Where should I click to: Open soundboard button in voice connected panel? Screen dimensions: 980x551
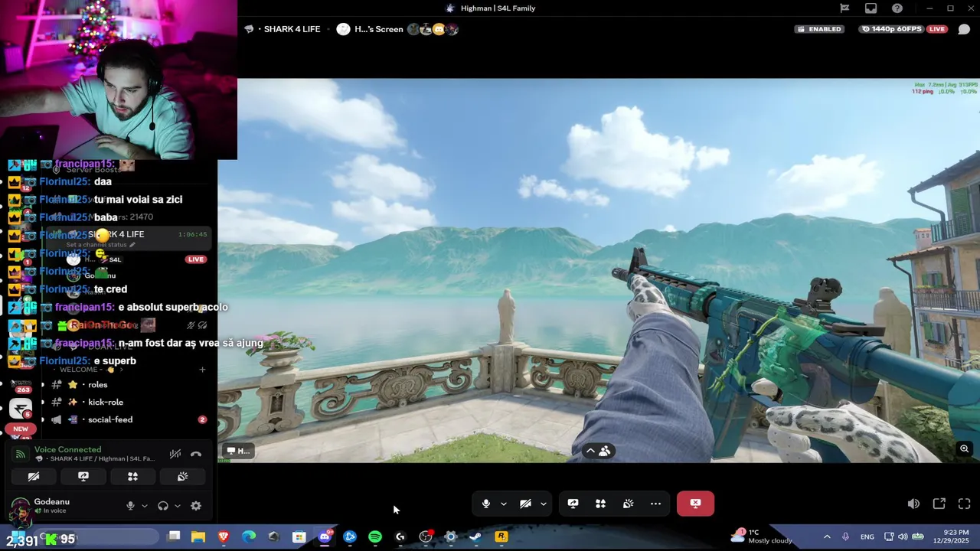click(182, 476)
